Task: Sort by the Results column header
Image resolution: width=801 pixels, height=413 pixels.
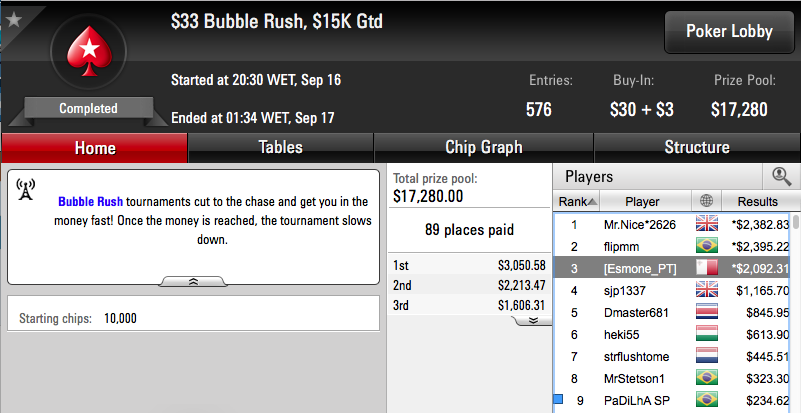Action: 757,201
